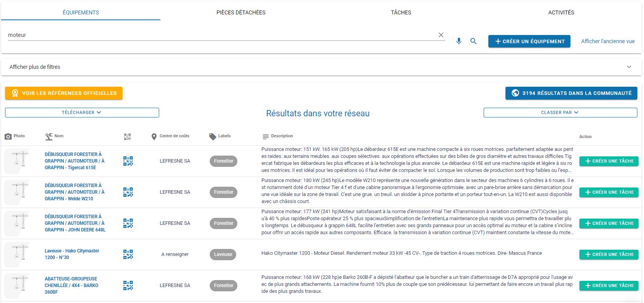This screenshot has height=303, width=644.
Task: Click LEFRESNE SA on JOHN DEERE 648L row
Action: tap(175, 223)
